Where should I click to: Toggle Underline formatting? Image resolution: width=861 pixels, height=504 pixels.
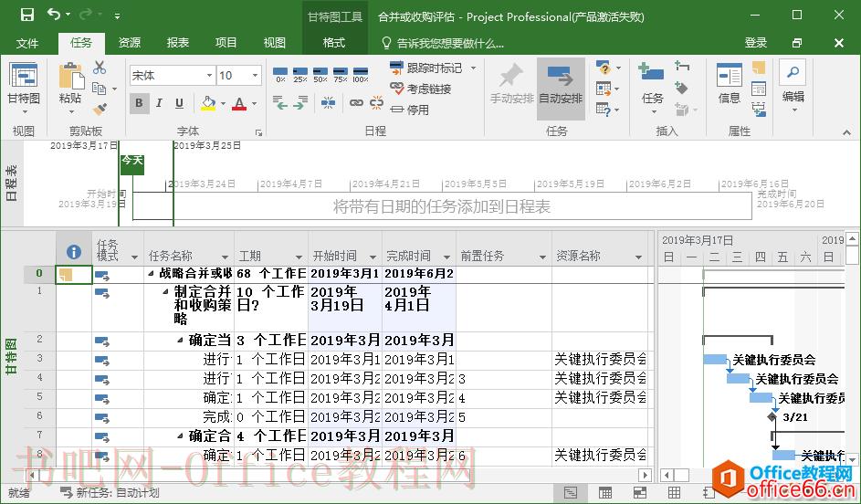[x=179, y=102]
